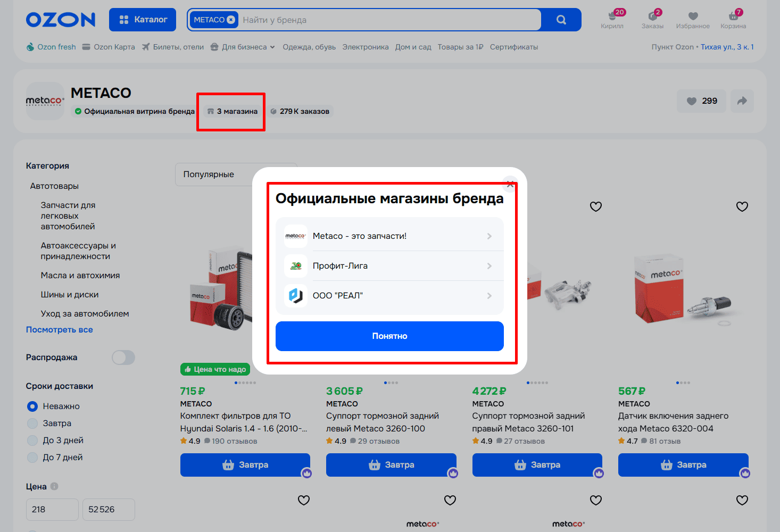Click Официальная витрина бренда badge
Image resolution: width=780 pixels, height=532 pixels.
[135, 111]
